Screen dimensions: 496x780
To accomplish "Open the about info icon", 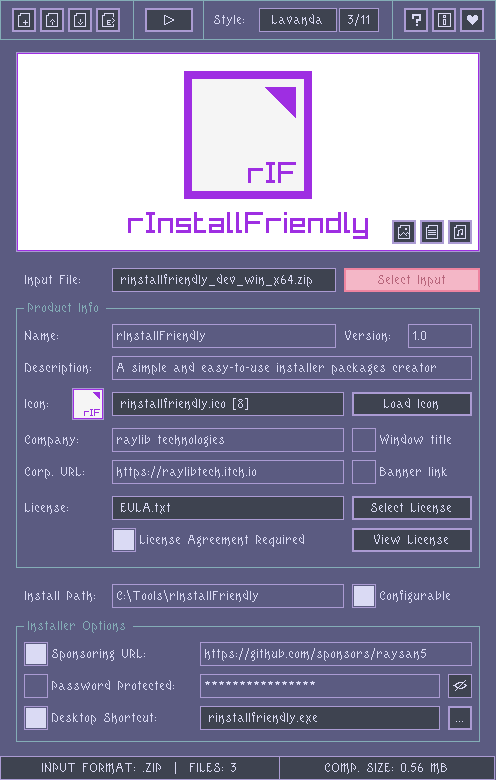I will [444, 20].
